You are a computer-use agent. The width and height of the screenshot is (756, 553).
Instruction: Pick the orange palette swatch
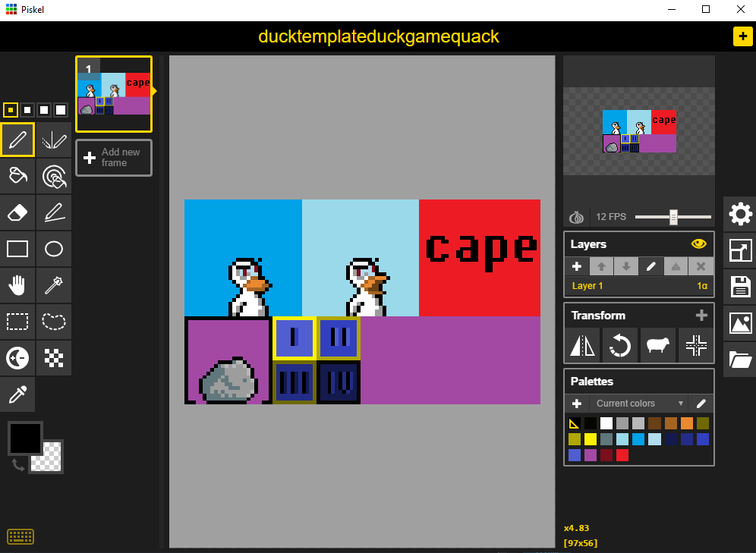coord(687,423)
